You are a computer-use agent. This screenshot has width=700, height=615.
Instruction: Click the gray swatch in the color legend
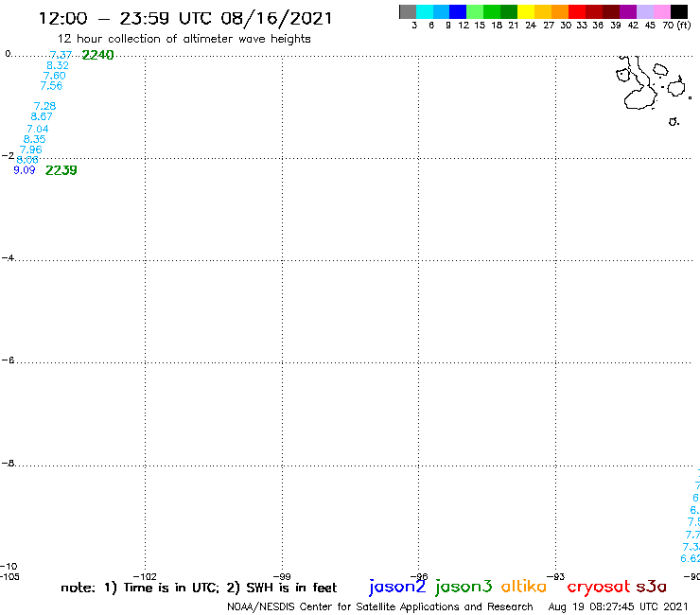(408, 11)
